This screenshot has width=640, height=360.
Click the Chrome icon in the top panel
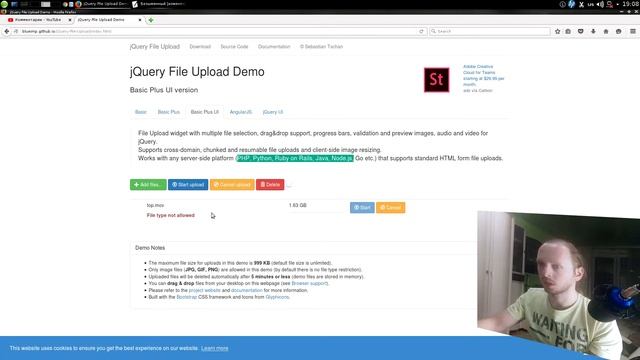[65, 4]
